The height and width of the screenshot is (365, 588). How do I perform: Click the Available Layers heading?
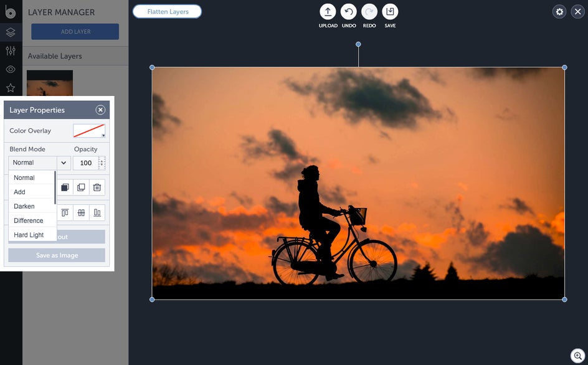(x=55, y=56)
